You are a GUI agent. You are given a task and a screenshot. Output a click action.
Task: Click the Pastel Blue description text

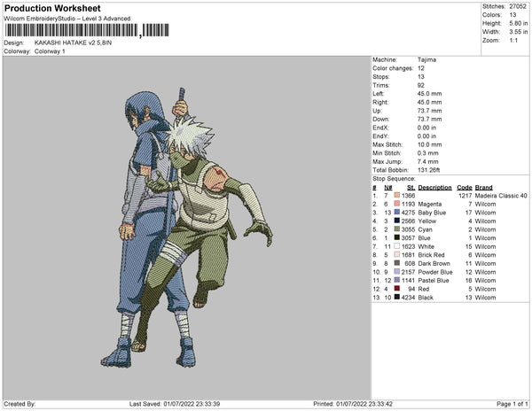coord(434,280)
